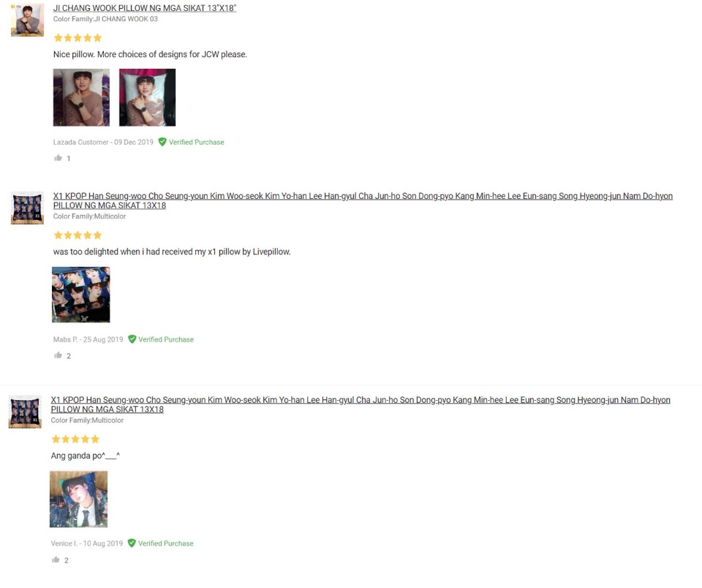Click star rating above 'Ang ganda po' comment
Viewport: 702px width, 588px height.
pos(75,439)
